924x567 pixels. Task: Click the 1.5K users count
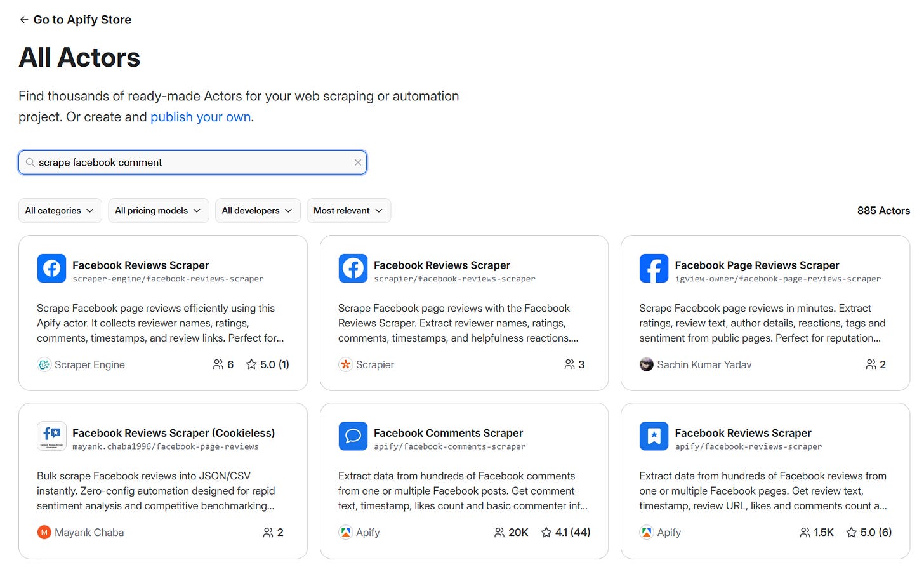pos(824,532)
